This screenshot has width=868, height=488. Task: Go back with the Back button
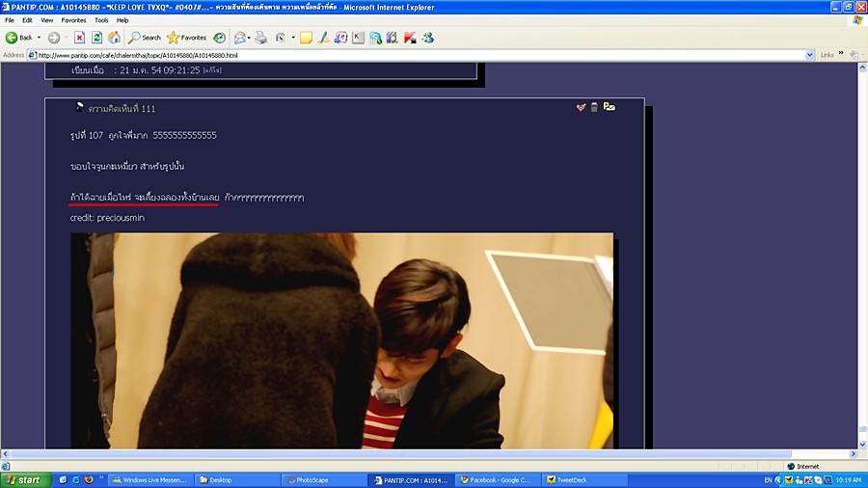tap(19, 38)
